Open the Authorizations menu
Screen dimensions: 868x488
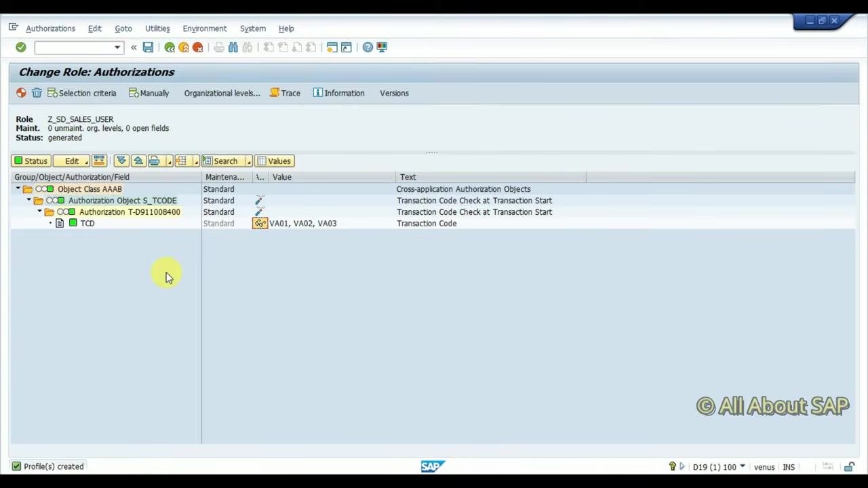coord(50,28)
